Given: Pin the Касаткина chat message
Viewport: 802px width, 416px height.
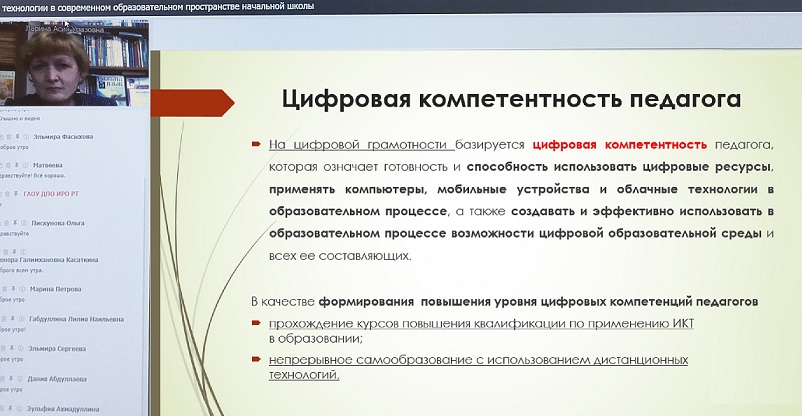Looking at the screenshot, I should click(14, 252).
